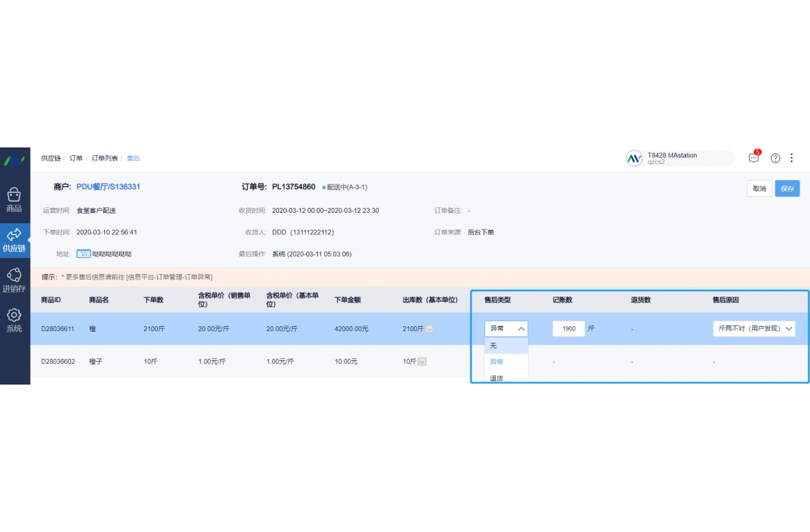Click the company logo in the top-left corner
The width and height of the screenshot is (810, 532).
tap(14, 159)
